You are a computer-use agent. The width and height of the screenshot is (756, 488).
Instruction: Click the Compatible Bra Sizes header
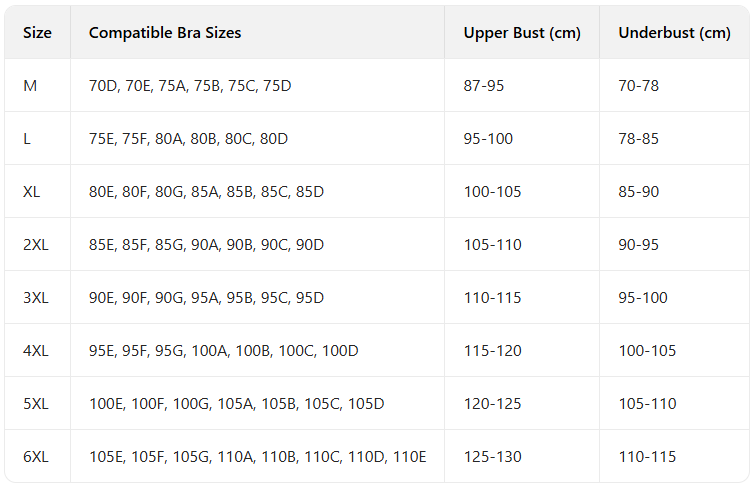[x=165, y=33]
